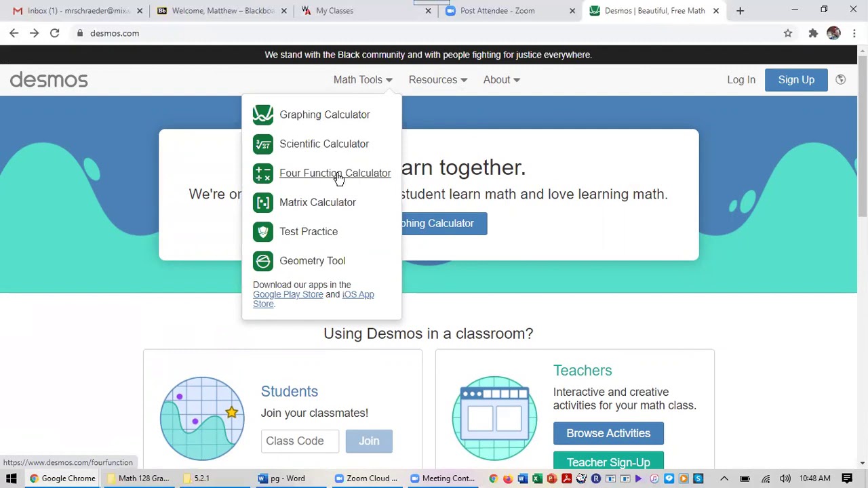The width and height of the screenshot is (868, 488).
Task: Select the Four Function Calculator icon
Action: (263, 173)
